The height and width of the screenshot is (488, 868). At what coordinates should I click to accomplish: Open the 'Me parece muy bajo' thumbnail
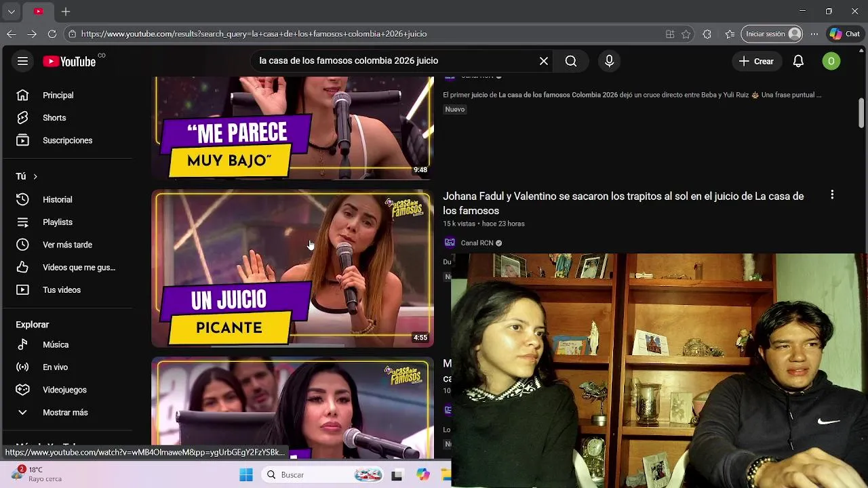pyautogui.click(x=292, y=127)
